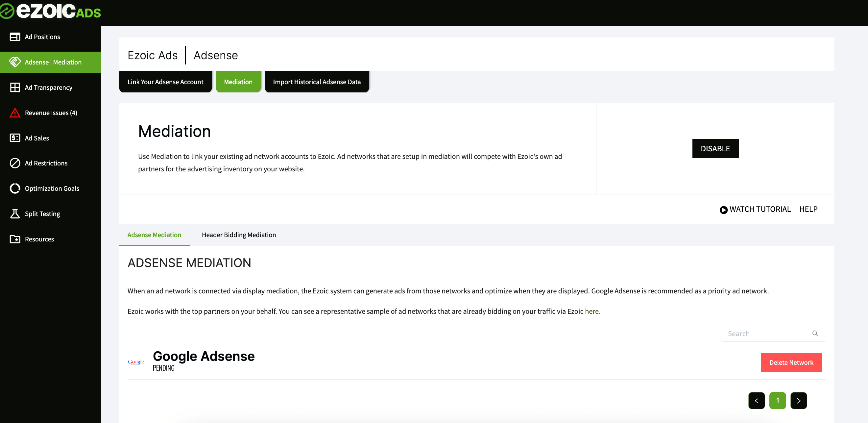Viewport: 868px width, 423px height.
Task: Focus the Search input field
Action: coord(773,333)
